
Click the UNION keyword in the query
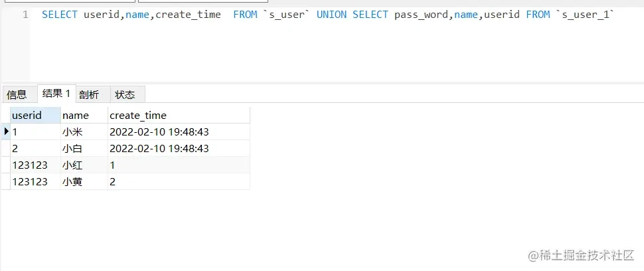331,15
